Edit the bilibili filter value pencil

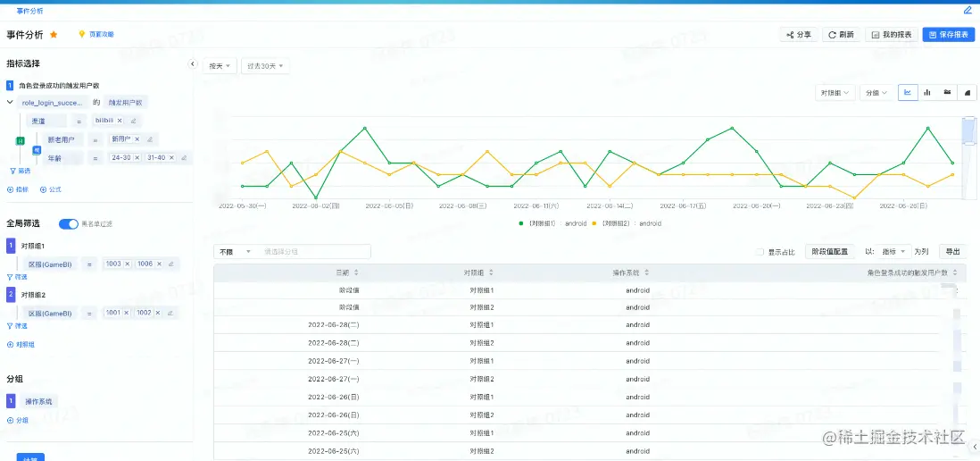[x=133, y=121]
